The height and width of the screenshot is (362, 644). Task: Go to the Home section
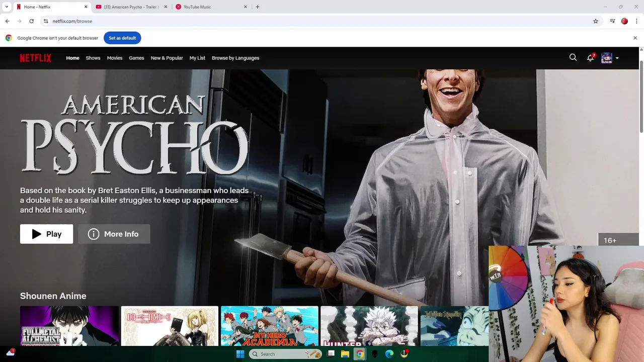click(72, 58)
